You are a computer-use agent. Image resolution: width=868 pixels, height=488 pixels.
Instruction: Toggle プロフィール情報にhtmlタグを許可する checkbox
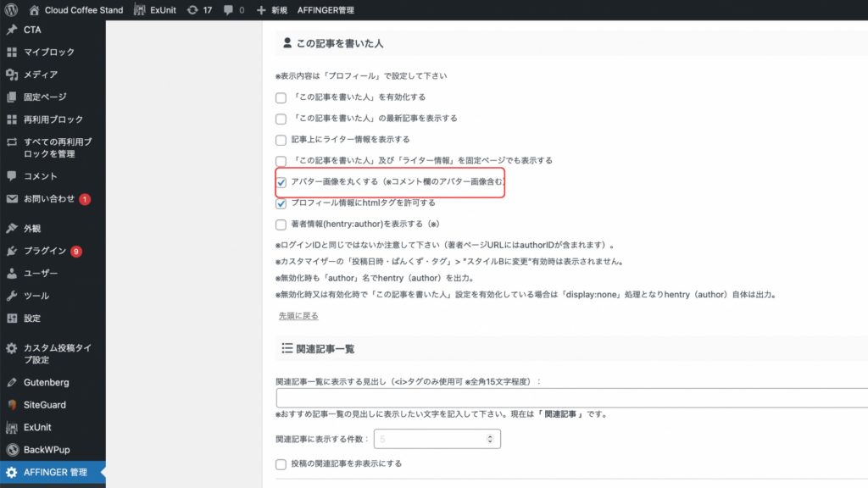(x=281, y=203)
